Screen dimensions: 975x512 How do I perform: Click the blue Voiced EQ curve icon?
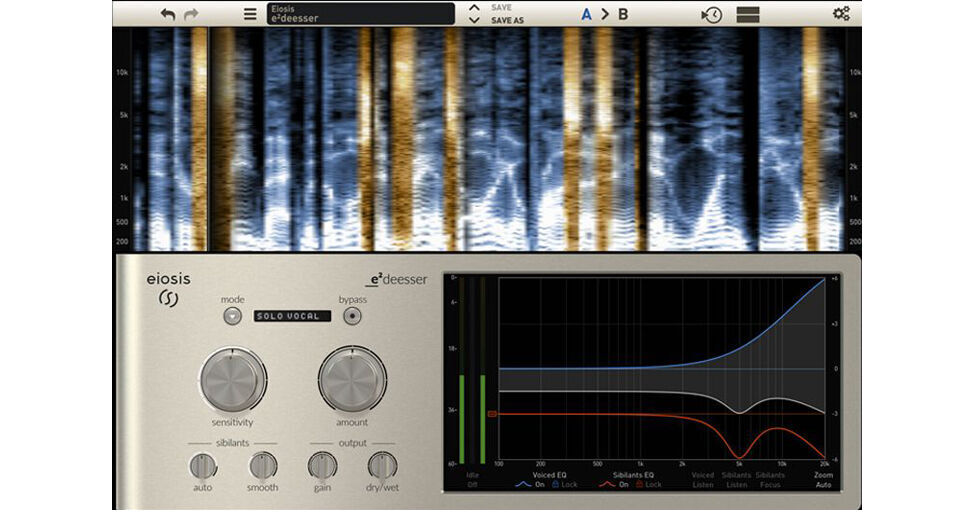[x=524, y=484]
